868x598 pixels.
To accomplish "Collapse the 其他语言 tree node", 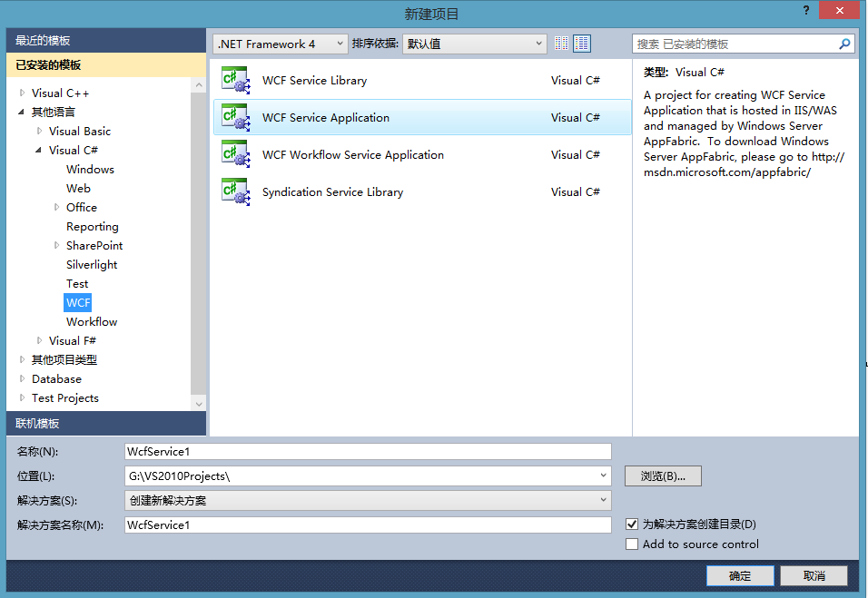I will click(22, 112).
